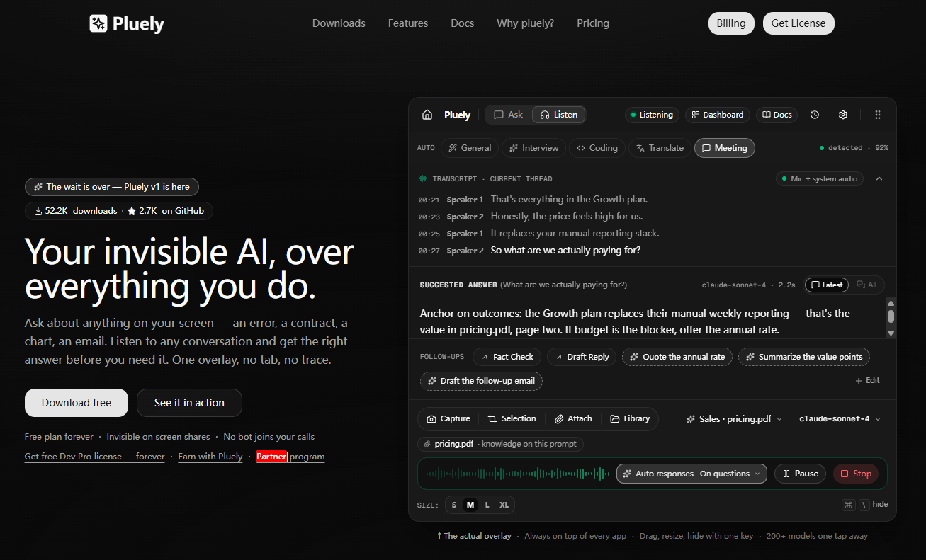Collapse the transcript section chevron
Viewport: 926px width, 560px height.
(x=879, y=178)
